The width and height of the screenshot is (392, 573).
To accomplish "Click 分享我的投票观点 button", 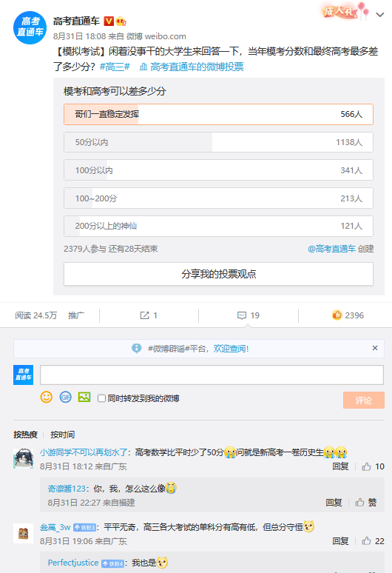I will [x=218, y=274].
